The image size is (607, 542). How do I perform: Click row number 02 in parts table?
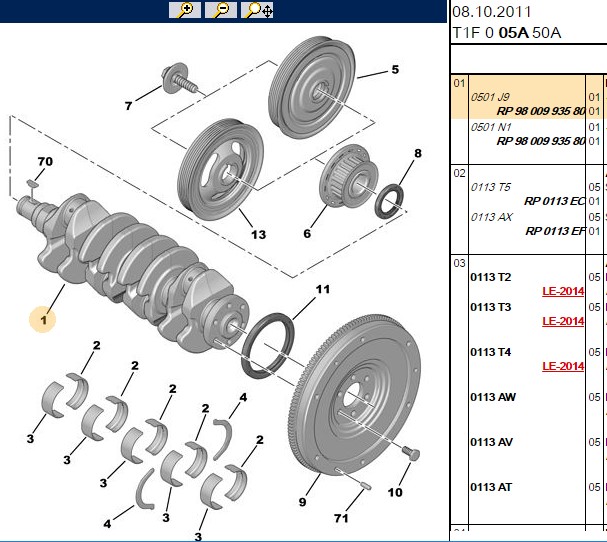(459, 173)
